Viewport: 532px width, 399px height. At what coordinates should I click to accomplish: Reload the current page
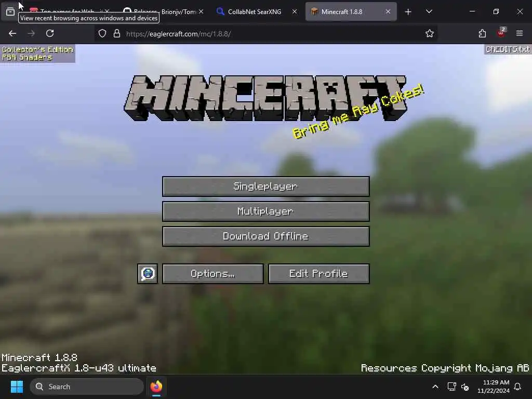[50, 33]
